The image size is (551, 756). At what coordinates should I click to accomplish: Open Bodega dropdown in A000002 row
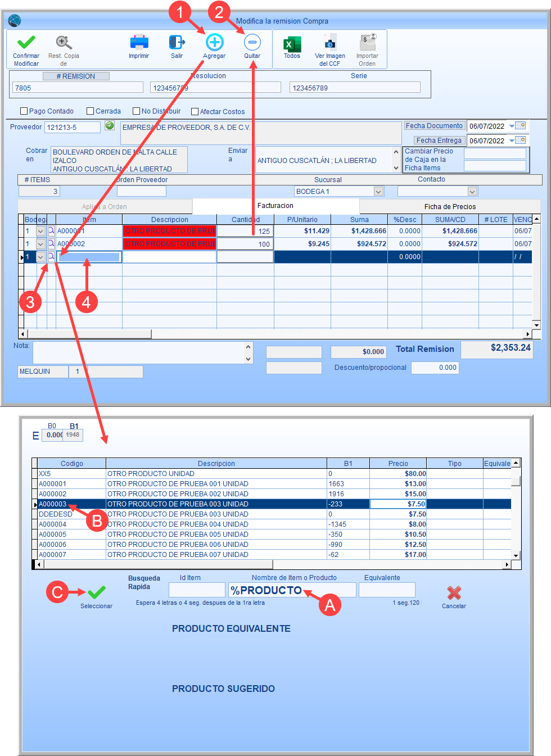pyautogui.click(x=40, y=244)
